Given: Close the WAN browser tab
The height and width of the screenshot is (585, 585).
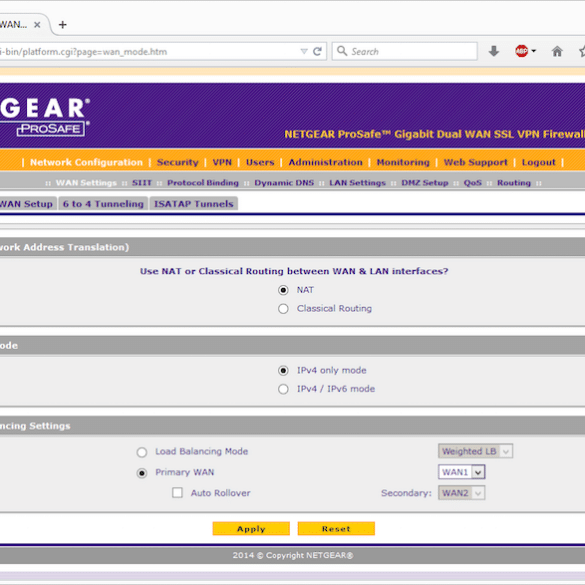Looking at the screenshot, I should click(37, 25).
